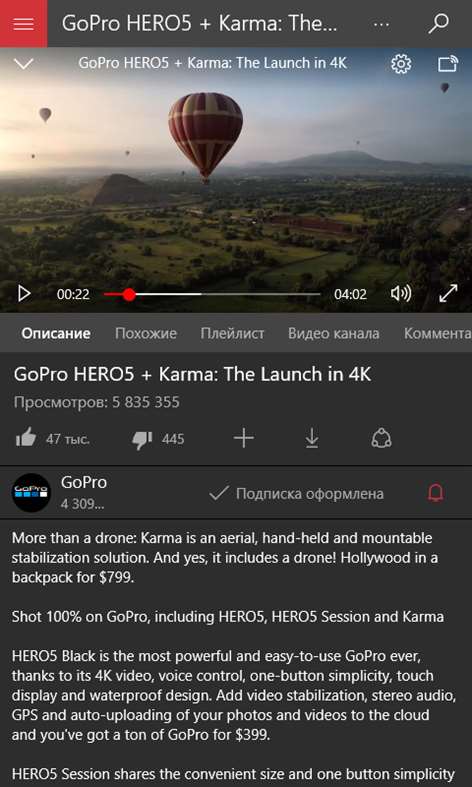472x787 pixels.
Task: Open the Видео канала tab
Action: click(333, 334)
